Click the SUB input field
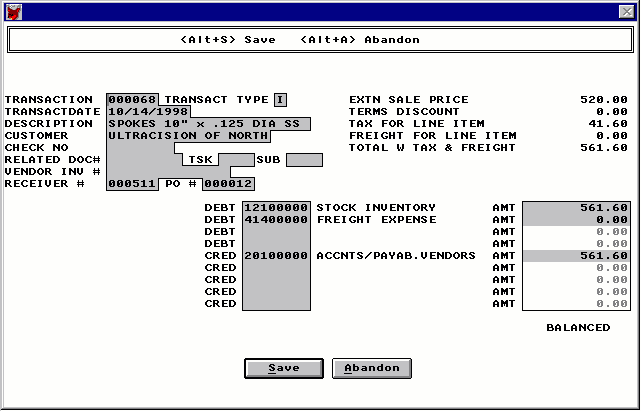The height and width of the screenshot is (411, 641). [x=305, y=160]
